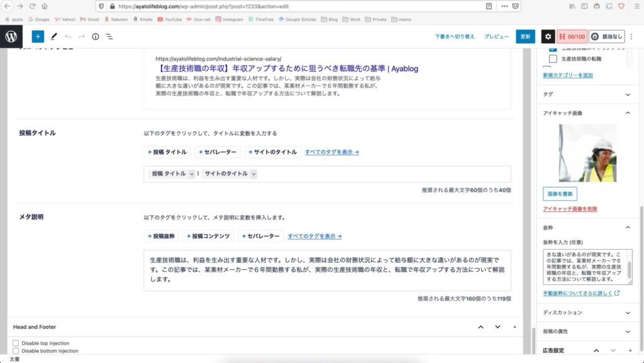Open the Rakuten bookmark
Viewport: 644px width, 363px height.
(x=116, y=20)
